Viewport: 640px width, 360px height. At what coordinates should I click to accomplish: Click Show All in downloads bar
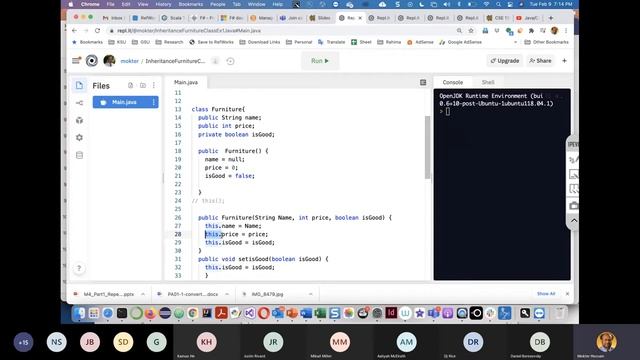[x=546, y=294]
